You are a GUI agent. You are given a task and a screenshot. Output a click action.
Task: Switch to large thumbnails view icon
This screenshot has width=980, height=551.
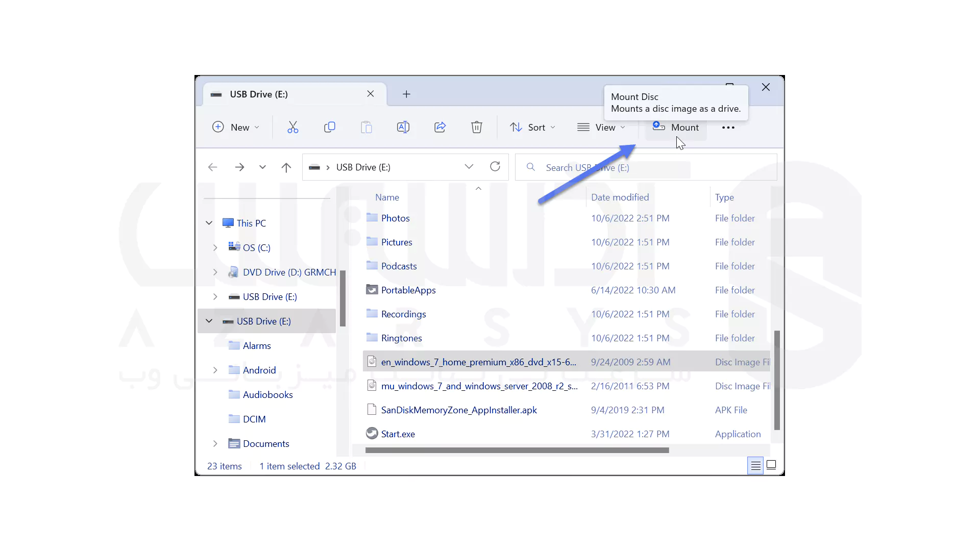click(772, 465)
